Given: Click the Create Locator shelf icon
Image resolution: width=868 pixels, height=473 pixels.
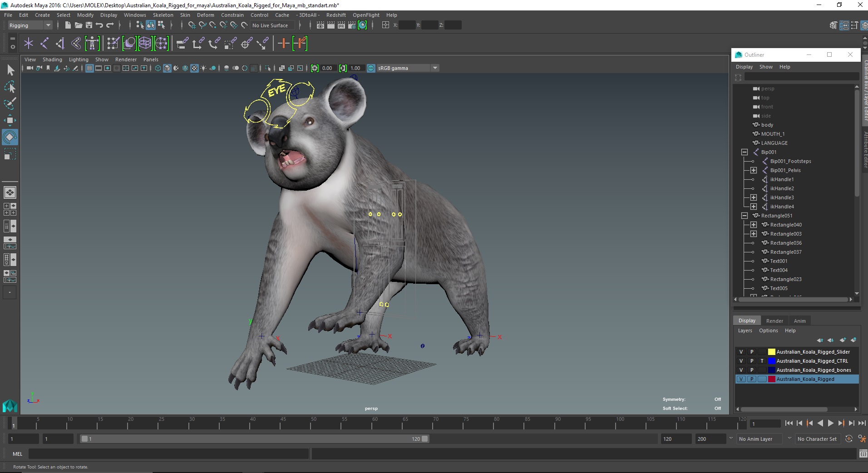Looking at the screenshot, I should (x=29, y=44).
